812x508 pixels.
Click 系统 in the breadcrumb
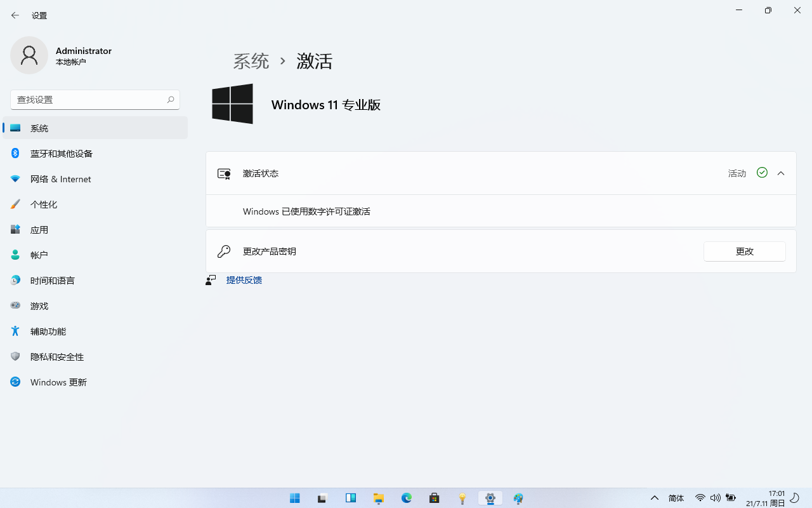click(251, 61)
